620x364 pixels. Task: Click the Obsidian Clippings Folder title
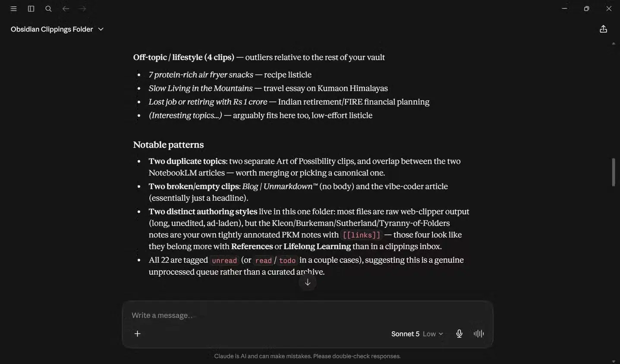52,29
